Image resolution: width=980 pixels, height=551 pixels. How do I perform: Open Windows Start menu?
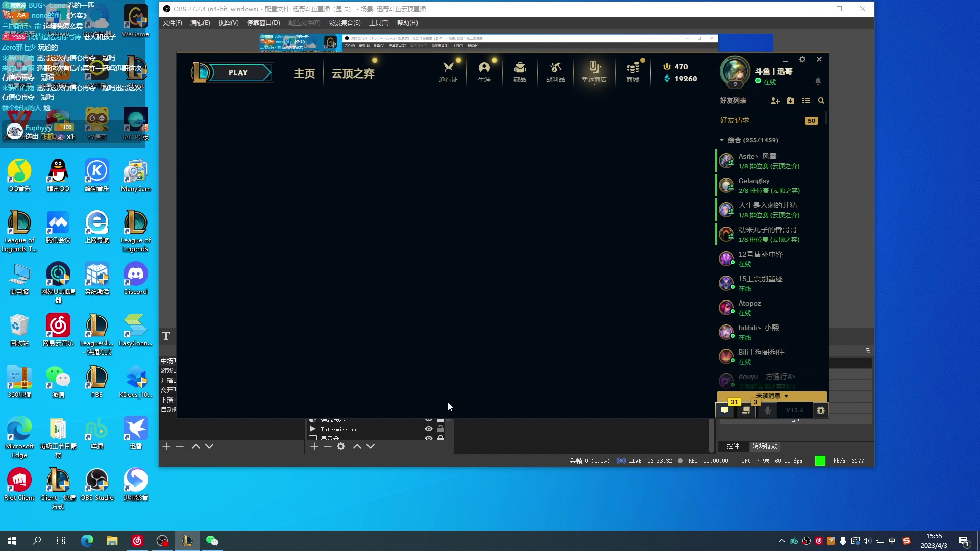[x=12, y=541]
